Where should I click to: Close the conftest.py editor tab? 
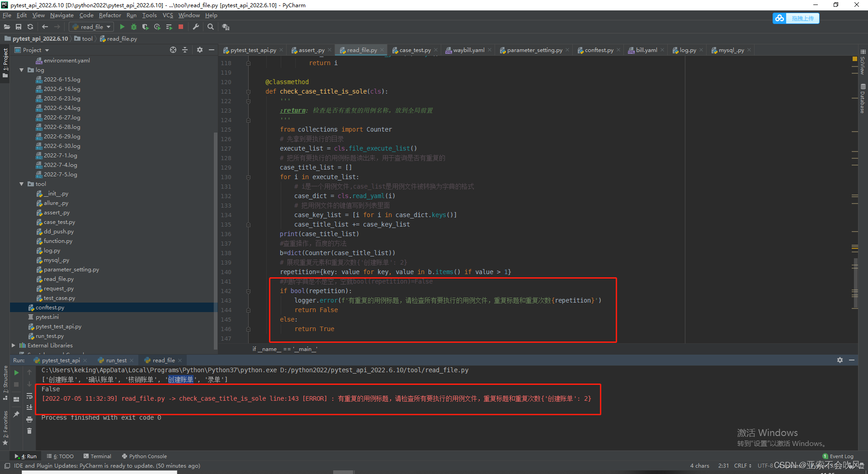pos(618,50)
